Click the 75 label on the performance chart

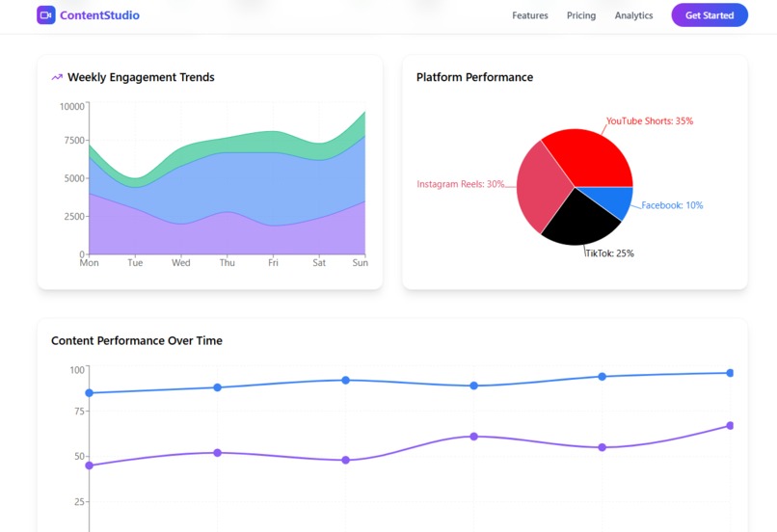coord(79,412)
